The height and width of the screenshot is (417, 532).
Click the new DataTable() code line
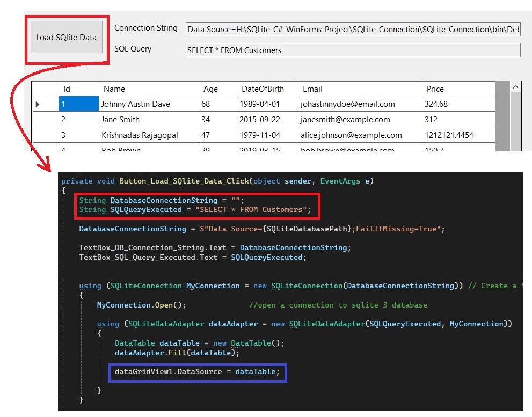coord(199,343)
